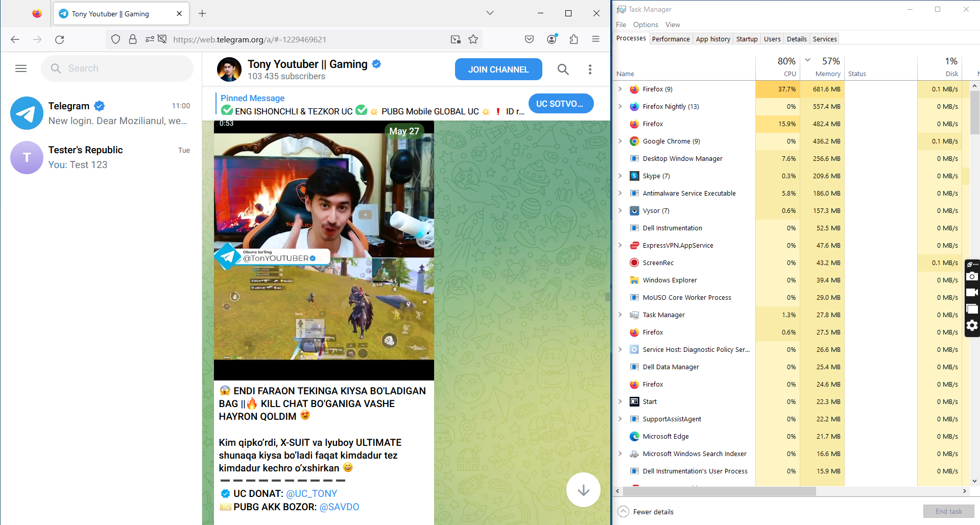Expand the Firefox (9) process group
The image size is (980, 525).
tap(619, 89)
